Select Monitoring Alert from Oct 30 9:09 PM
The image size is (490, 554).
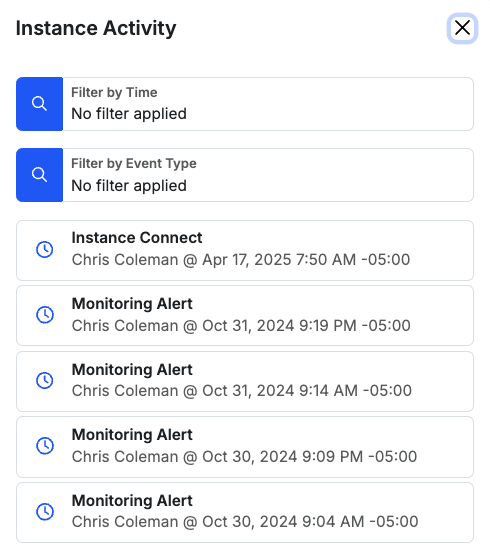click(x=245, y=447)
